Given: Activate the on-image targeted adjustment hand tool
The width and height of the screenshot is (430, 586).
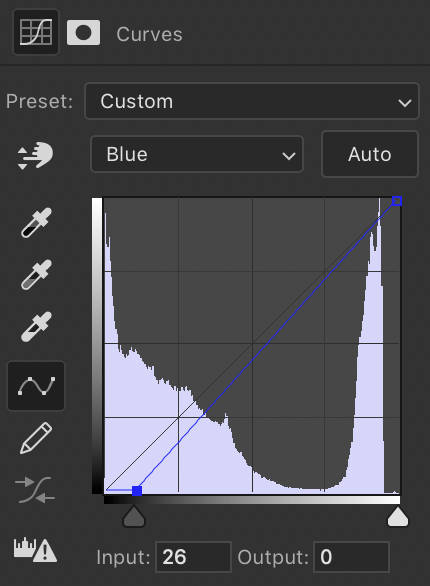Looking at the screenshot, I should point(35,155).
